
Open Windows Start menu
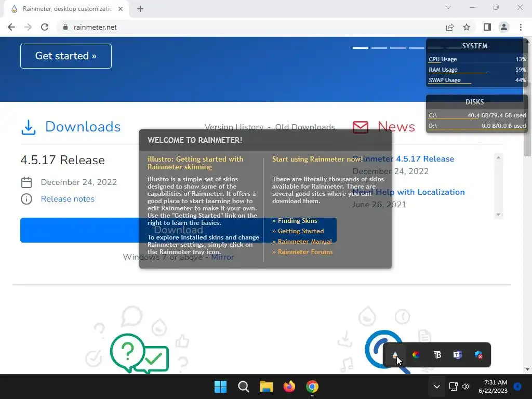(x=220, y=387)
